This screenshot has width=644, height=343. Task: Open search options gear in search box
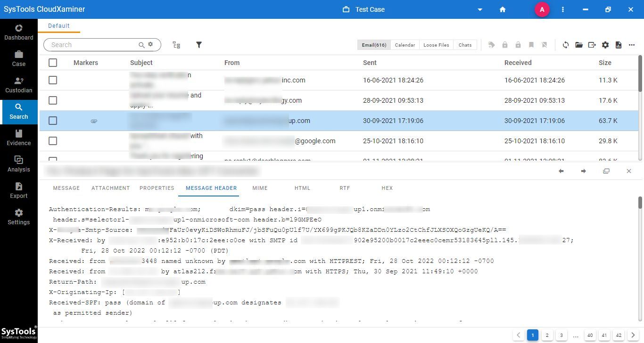click(x=151, y=44)
